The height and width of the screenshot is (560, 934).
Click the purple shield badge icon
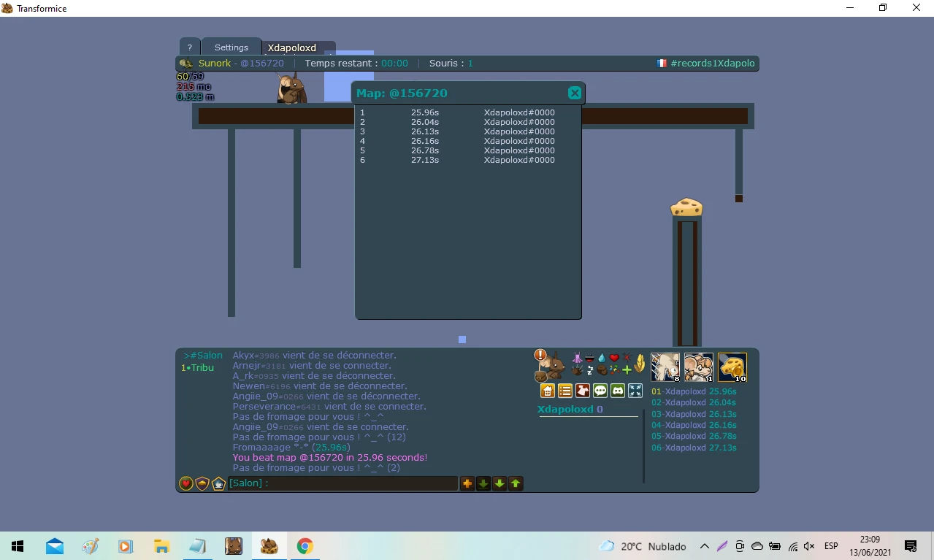click(x=202, y=483)
